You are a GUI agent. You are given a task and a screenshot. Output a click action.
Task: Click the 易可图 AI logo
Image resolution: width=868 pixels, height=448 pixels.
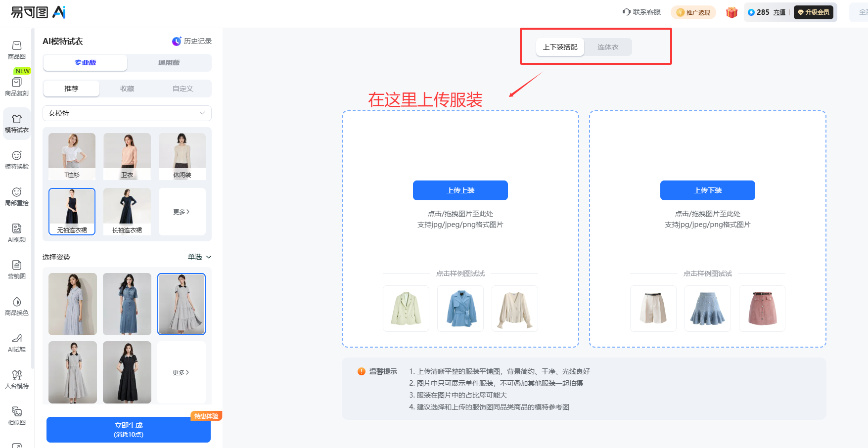point(39,12)
